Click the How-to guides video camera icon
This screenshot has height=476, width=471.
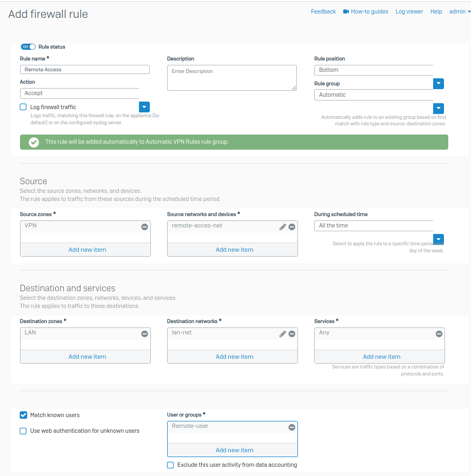point(346,11)
